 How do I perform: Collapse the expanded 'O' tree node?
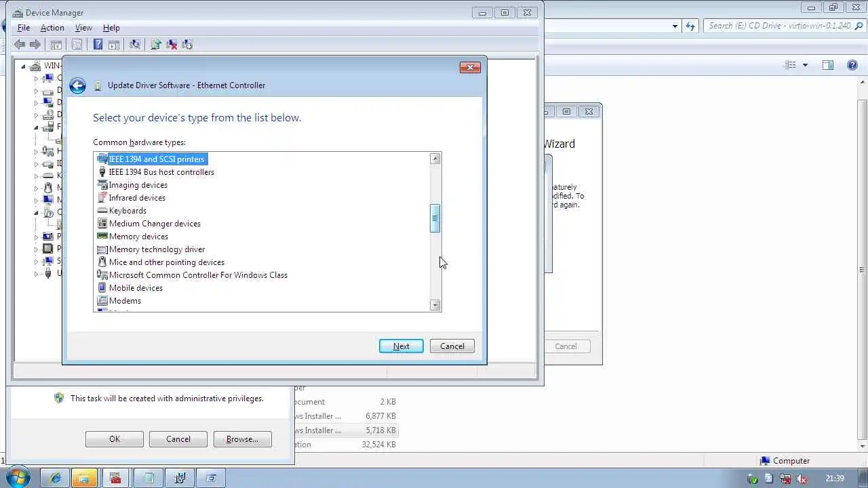pyautogui.click(x=37, y=212)
